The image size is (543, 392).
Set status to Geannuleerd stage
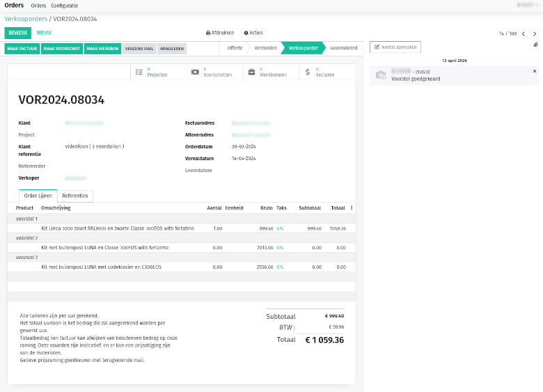343,48
